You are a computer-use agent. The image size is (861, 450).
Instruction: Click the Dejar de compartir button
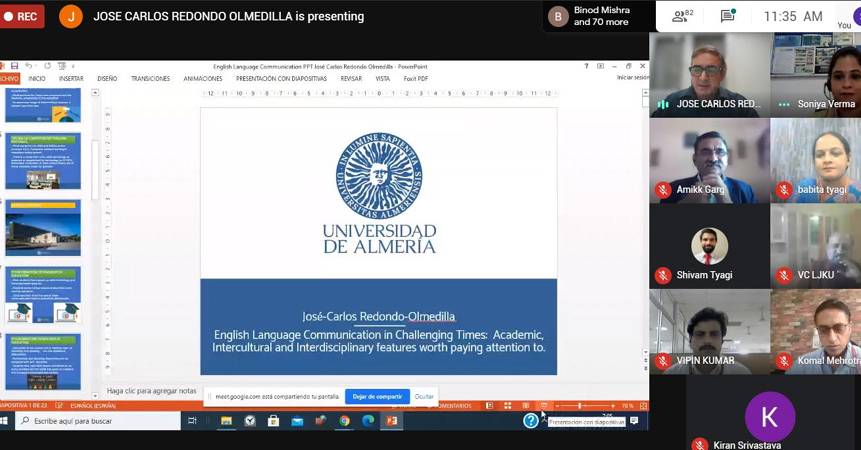coord(377,396)
